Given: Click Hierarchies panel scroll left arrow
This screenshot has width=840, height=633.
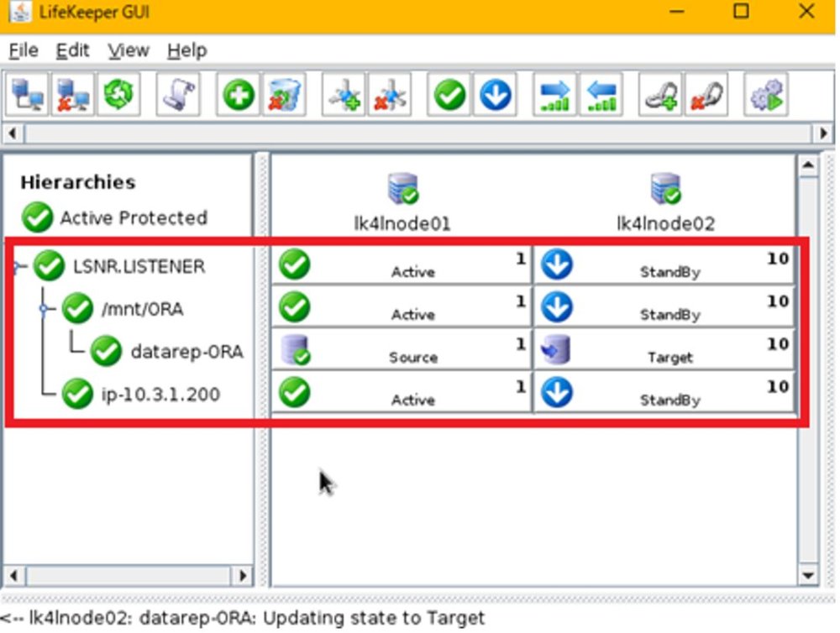Looking at the screenshot, I should click(14, 576).
